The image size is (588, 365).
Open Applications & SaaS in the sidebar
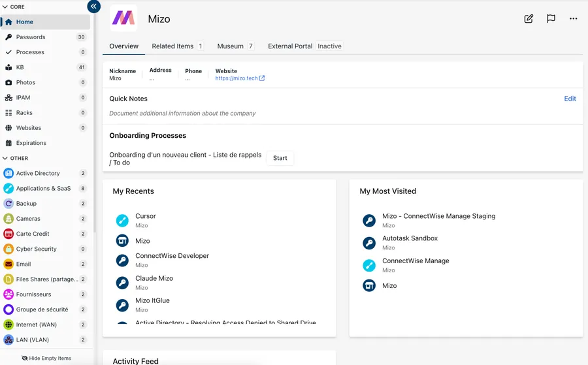point(45,189)
